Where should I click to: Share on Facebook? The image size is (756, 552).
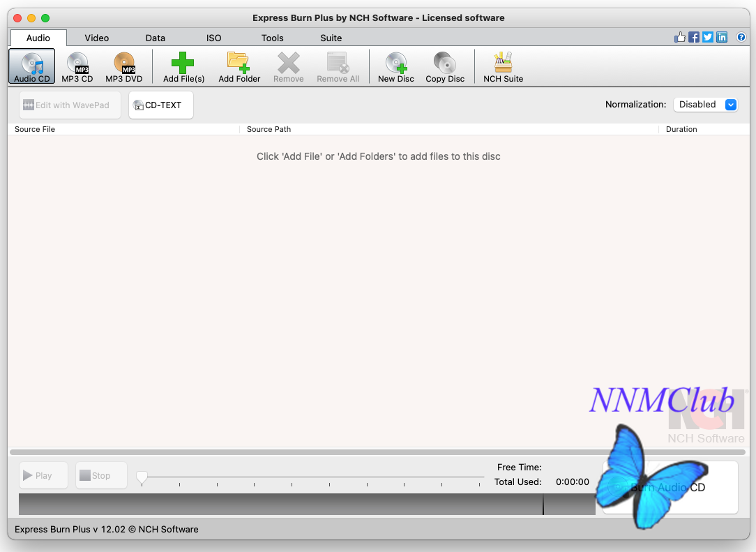click(694, 37)
